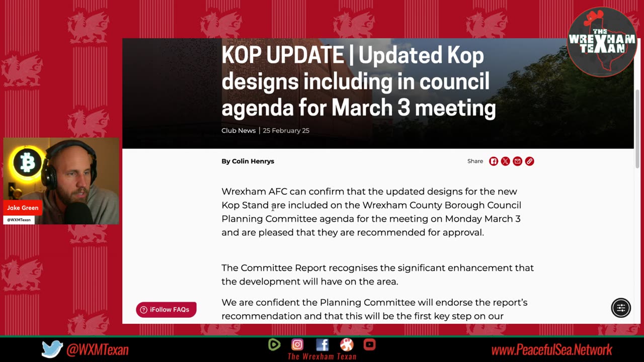The image size is (644, 362).
Task: Click the Jake Green name tag
Action: click(23, 208)
